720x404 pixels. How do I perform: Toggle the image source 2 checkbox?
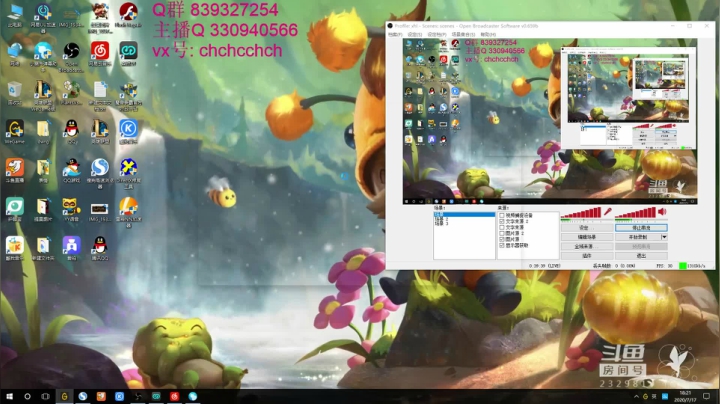point(502,233)
